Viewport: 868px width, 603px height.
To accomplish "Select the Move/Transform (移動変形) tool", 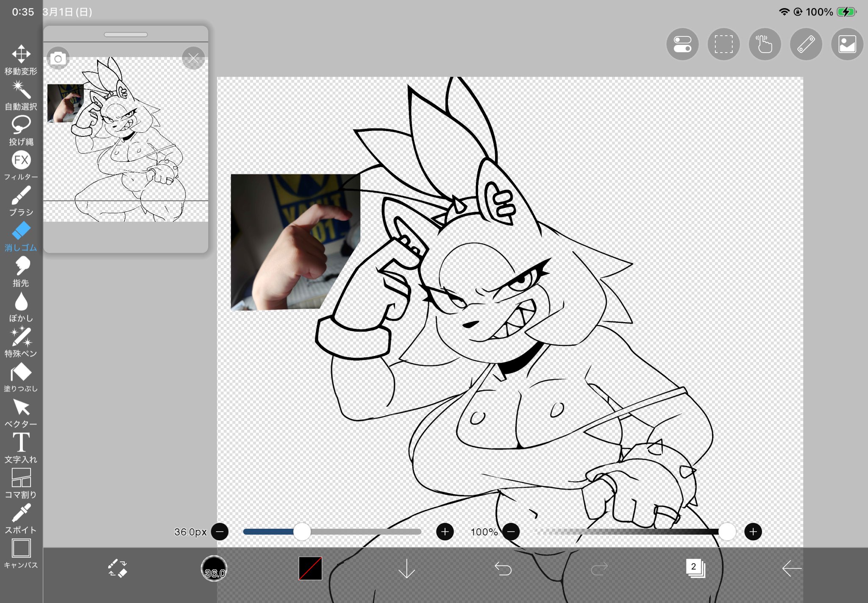I will pos(21,59).
